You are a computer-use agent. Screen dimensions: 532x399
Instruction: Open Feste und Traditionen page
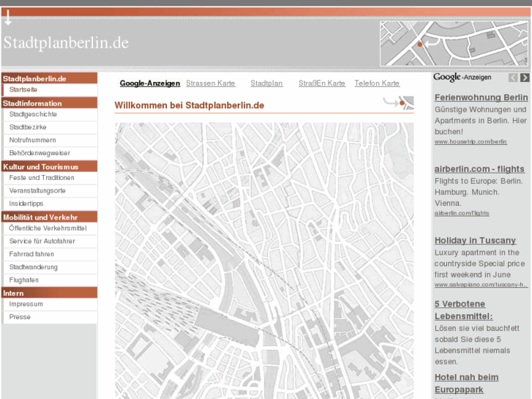click(x=42, y=178)
